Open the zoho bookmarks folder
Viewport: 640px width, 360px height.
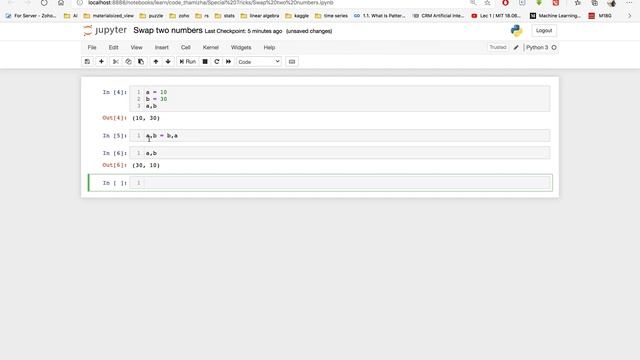179,16
